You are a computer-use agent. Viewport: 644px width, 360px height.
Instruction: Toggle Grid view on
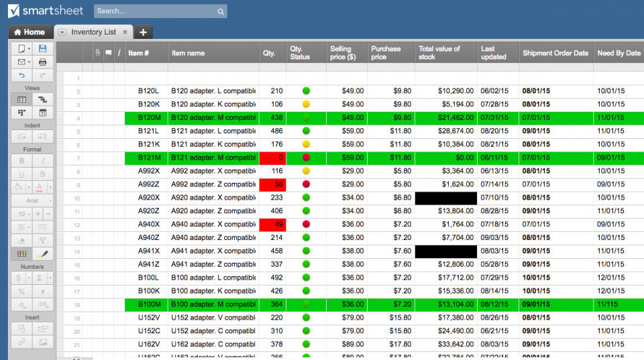click(x=21, y=99)
